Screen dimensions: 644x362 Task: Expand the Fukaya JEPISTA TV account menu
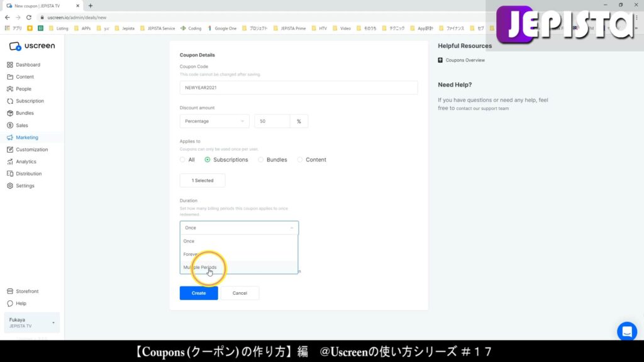point(31,322)
